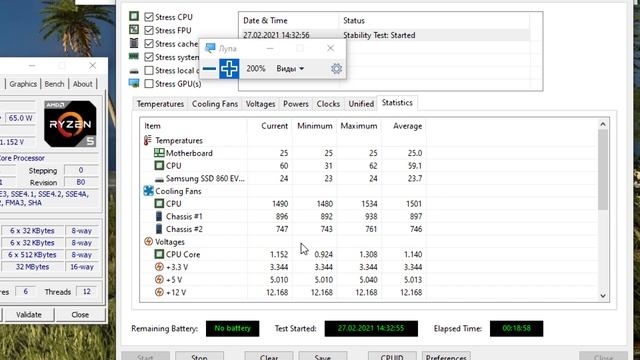This screenshot has height=360, width=640.
Task: Open the CPUID button
Action: click(392, 356)
